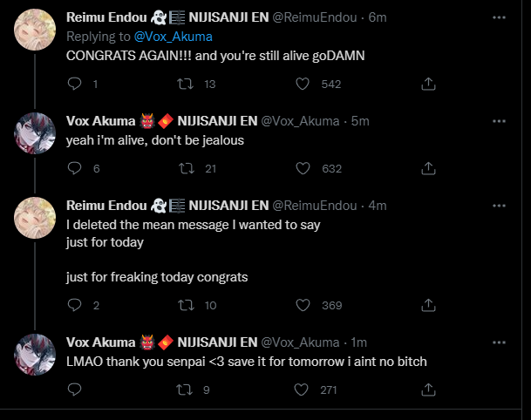Like Reimu's CONGRATS AGAIN tweet

click(303, 84)
